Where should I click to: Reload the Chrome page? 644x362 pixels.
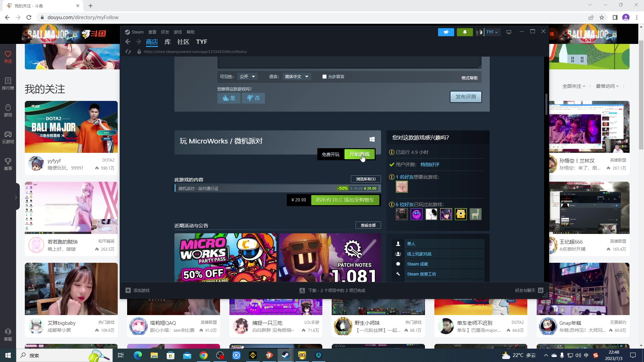click(x=29, y=17)
